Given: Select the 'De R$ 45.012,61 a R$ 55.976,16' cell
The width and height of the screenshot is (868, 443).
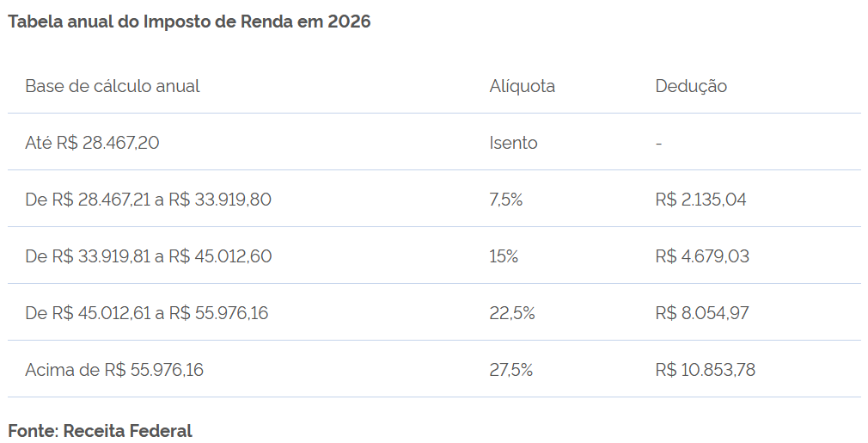Looking at the screenshot, I should coord(147,313).
